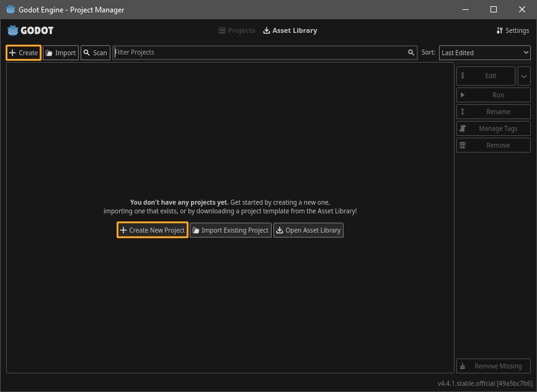Click the search magnifier icon in filter bar
Screen dimensions: 537x392
tap(411, 53)
